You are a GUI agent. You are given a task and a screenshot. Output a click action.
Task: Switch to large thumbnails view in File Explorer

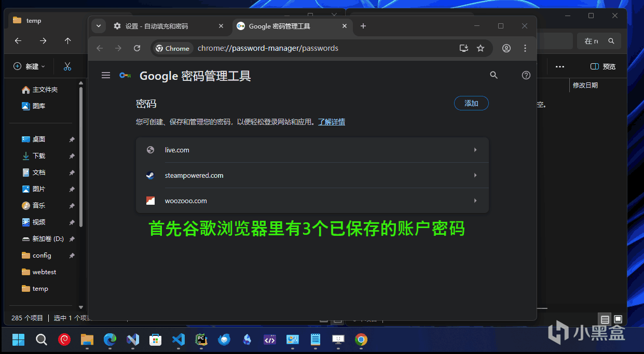618,319
